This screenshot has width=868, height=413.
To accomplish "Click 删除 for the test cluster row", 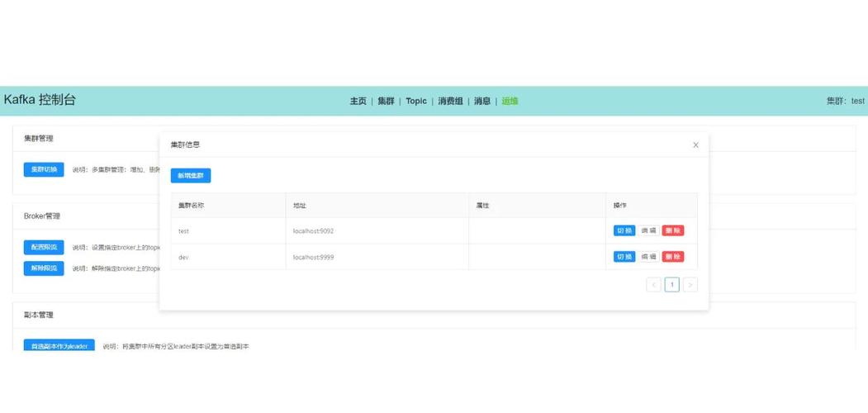I will [673, 230].
